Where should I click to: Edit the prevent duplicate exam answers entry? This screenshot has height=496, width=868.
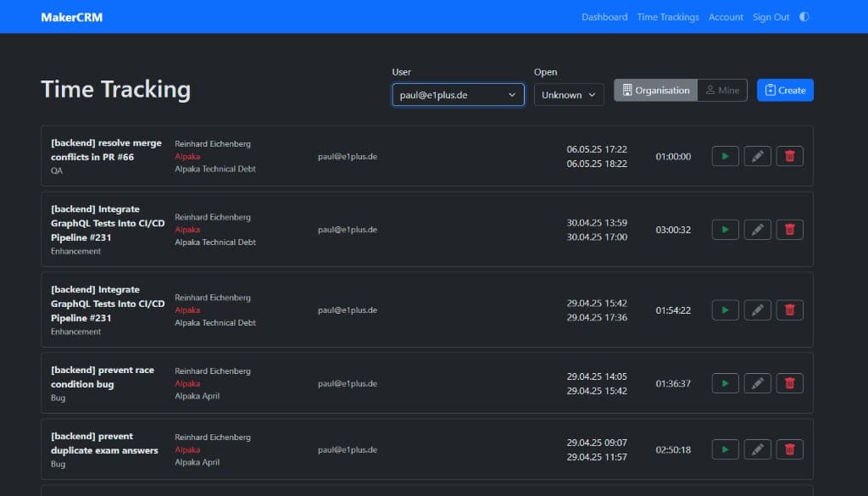(757, 449)
